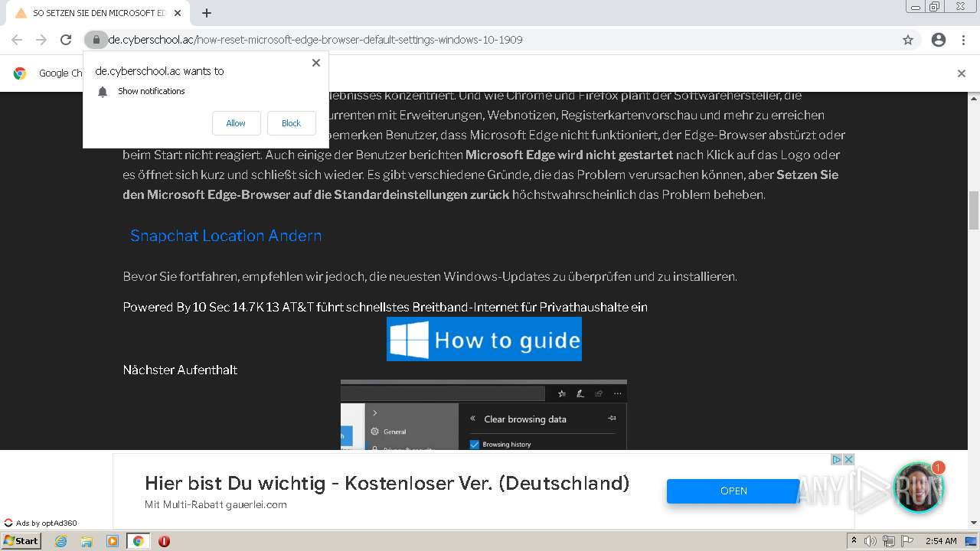Click the Nächster Aufenthalt text
Viewport: 980px width, 551px height.
(x=180, y=370)
